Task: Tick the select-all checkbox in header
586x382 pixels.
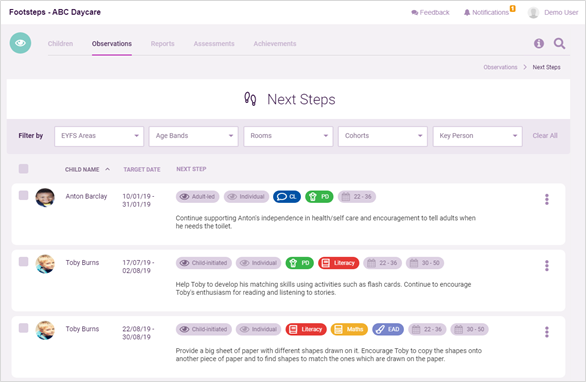Action: pyautogui.click(x=24, y=169)
